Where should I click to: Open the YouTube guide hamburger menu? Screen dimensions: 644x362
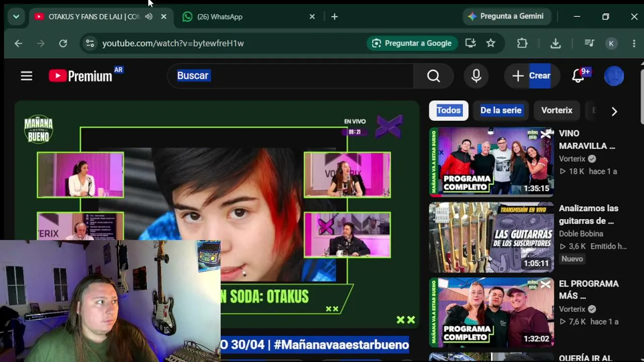(27, 76)
